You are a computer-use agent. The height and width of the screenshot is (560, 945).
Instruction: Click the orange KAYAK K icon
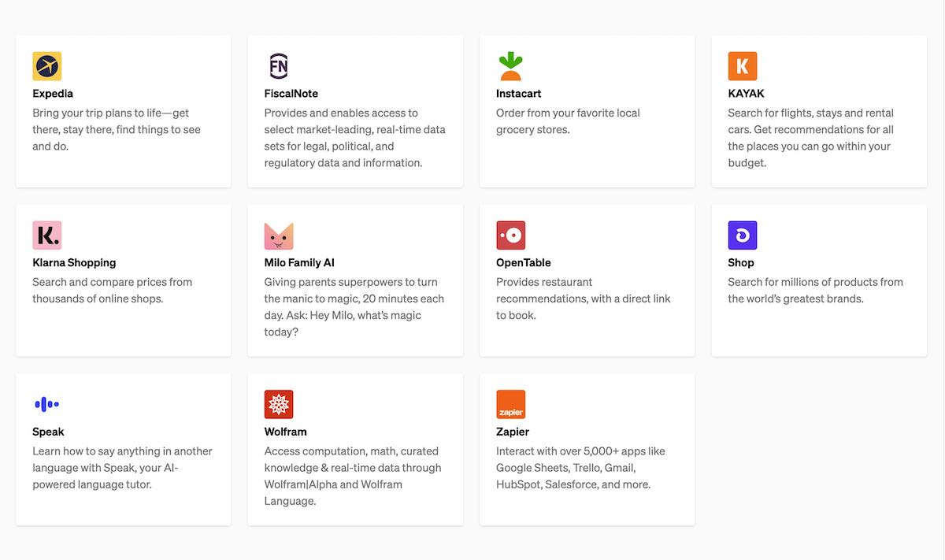click(742, 66)
